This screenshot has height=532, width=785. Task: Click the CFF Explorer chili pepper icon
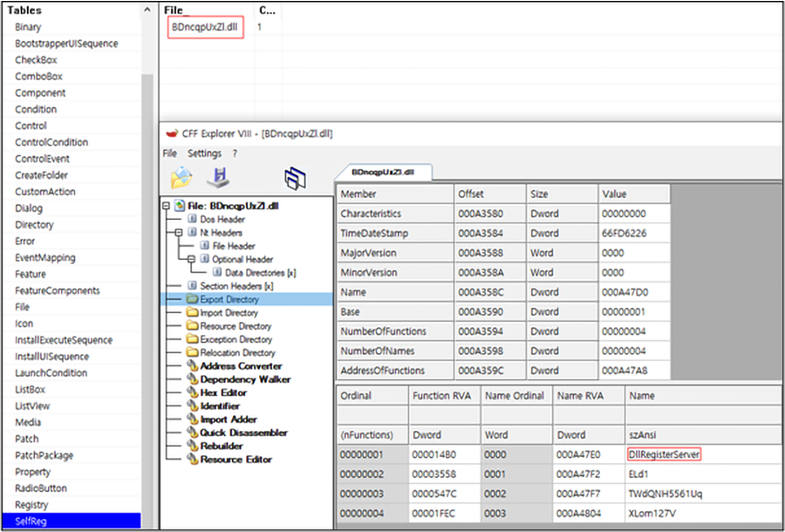(172, 134)
